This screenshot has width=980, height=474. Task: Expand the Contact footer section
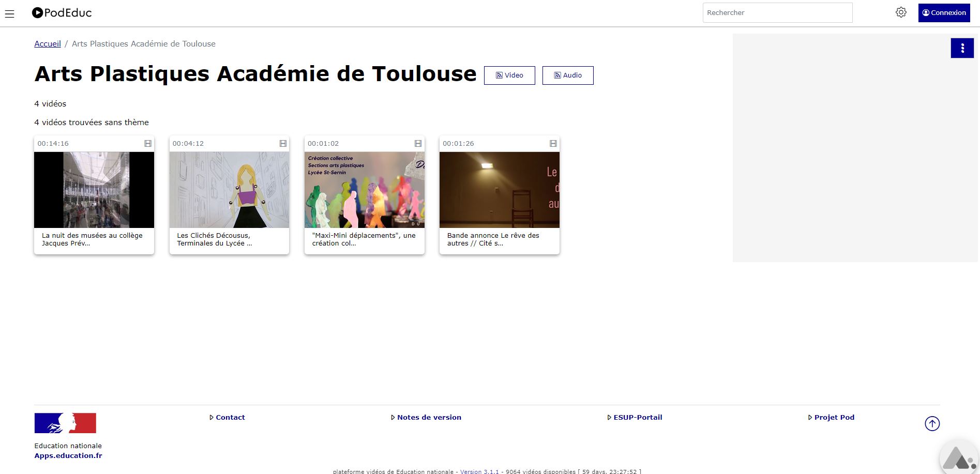click(x=228, y=417)
